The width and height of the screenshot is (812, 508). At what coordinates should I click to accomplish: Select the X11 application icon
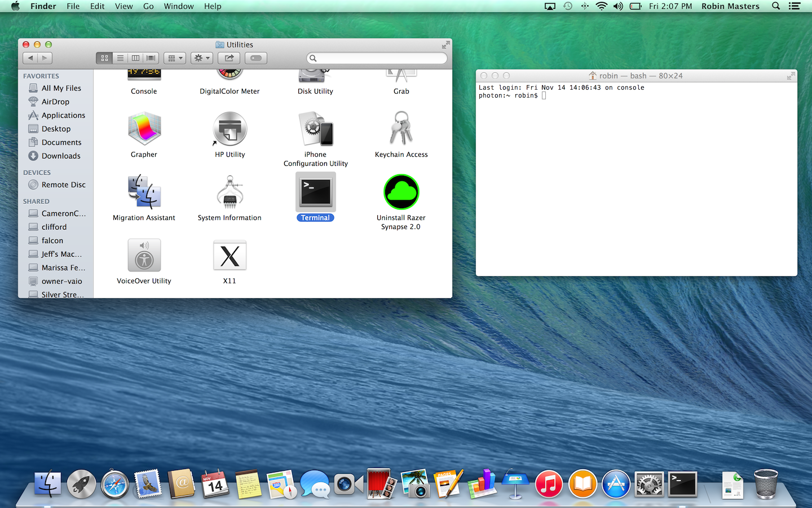click(x=230, y=256)
